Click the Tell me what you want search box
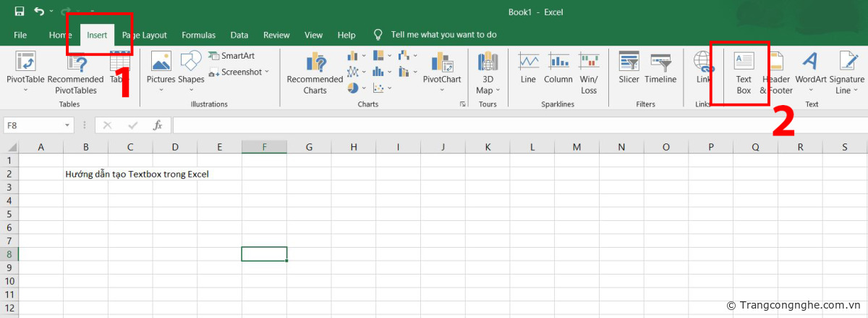 click(443, 35)
